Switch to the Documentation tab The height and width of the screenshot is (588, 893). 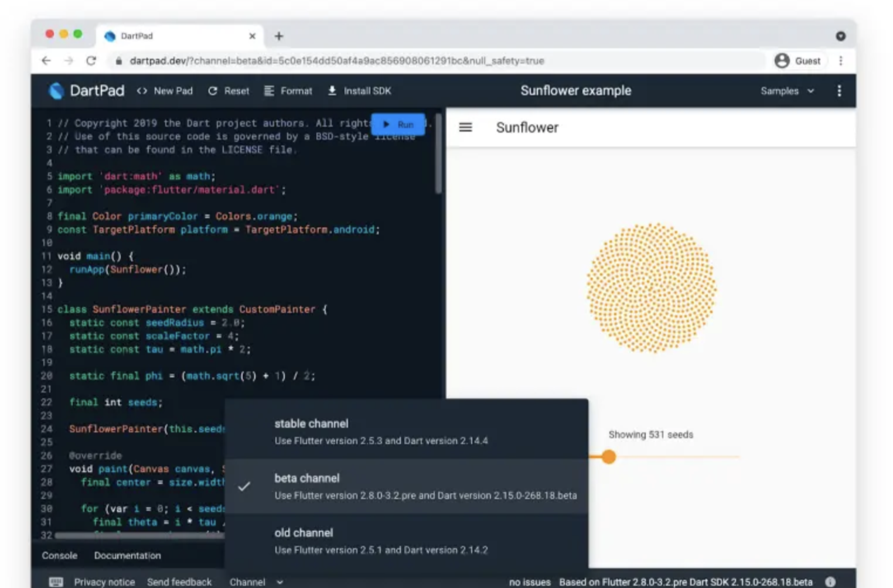[x=127, y=555]
